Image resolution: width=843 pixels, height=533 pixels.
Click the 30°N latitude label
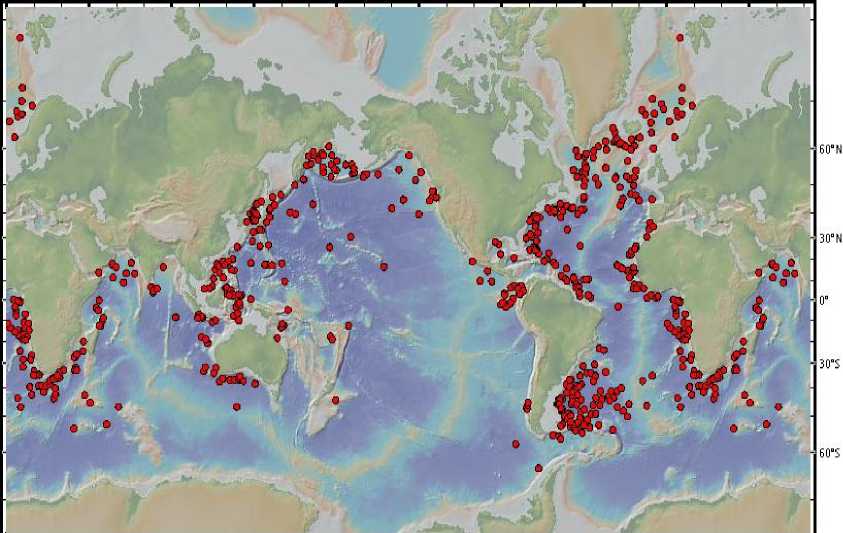tap(830, 238)
